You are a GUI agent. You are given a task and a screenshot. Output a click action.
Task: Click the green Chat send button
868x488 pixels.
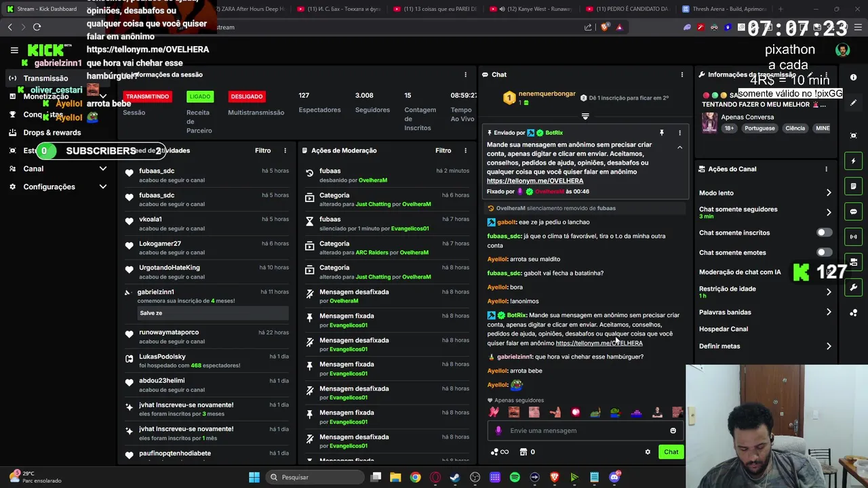pyautogui.click(x=671, y=452)
